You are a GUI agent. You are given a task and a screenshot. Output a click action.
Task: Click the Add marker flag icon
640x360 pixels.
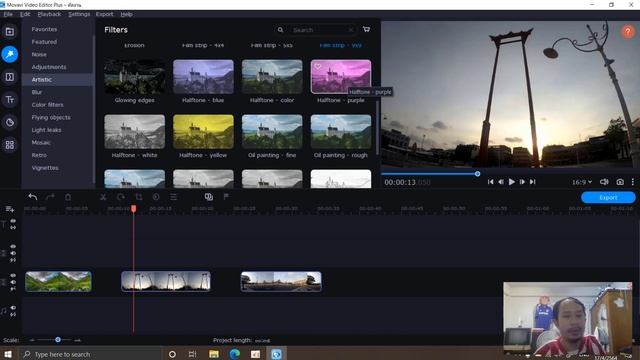[226, 197]
